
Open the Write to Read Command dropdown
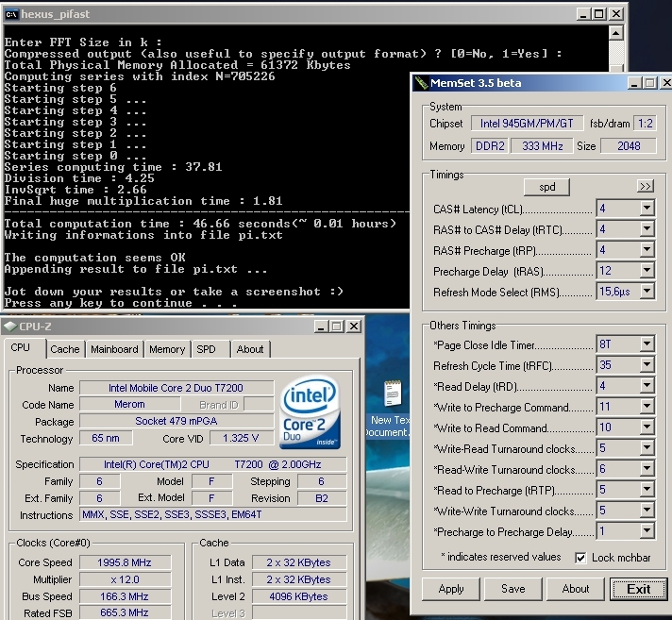click(647, 427)
